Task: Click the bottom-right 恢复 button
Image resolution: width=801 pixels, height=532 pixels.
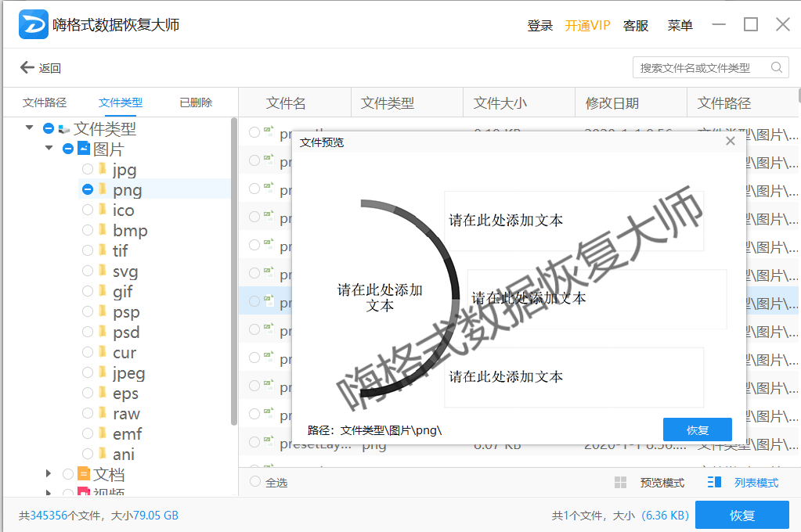Action: (x=742, y=515)
